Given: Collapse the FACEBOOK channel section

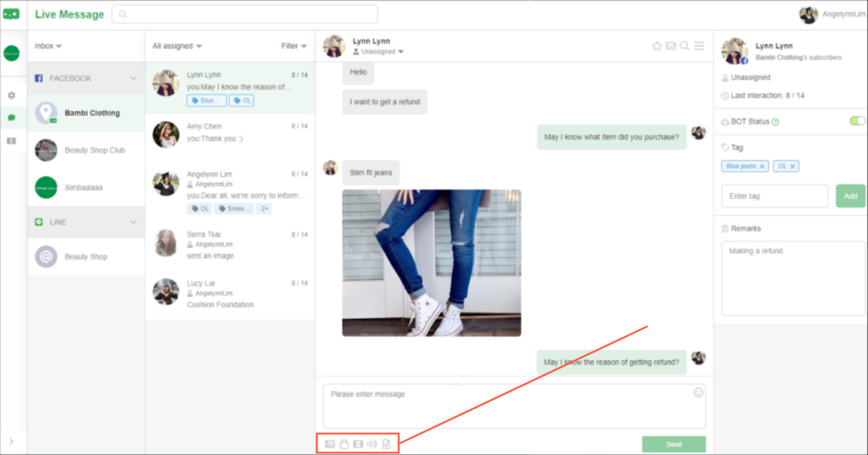Looking at the screenshot, I should (133, 78).
